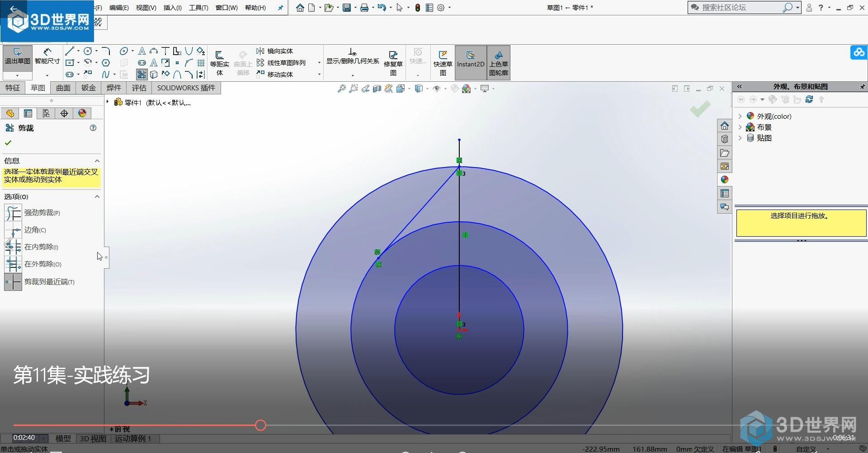Viewport: 868px width, 453px height.
Task: Open FeatureManager design tree tab icon
Action: click(x=10, y=113)
